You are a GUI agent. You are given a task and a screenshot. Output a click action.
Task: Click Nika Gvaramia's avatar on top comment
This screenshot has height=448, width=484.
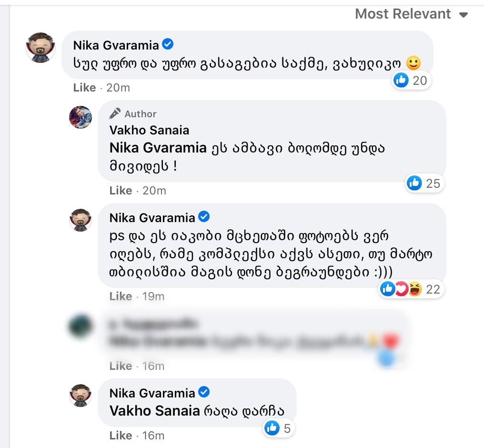(40, 48)
